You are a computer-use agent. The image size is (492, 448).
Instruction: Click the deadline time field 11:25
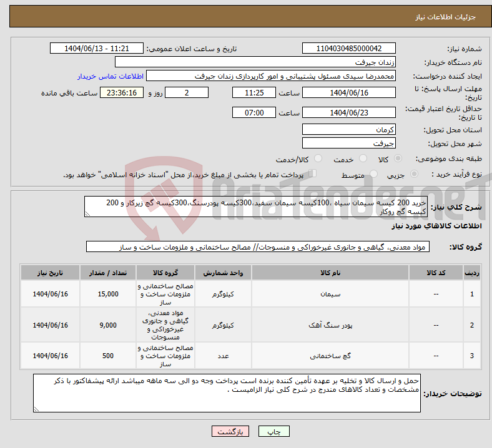pyautogui.click(x=254, y=92)
